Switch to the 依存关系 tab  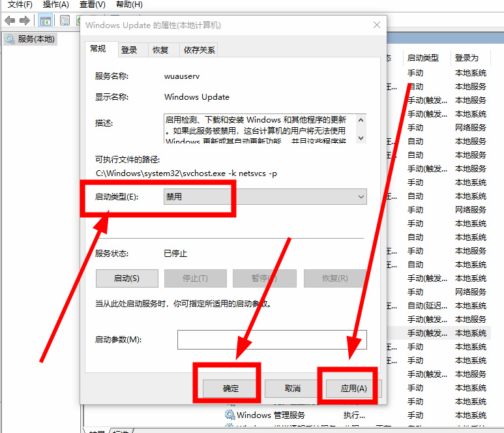(199, 50)
